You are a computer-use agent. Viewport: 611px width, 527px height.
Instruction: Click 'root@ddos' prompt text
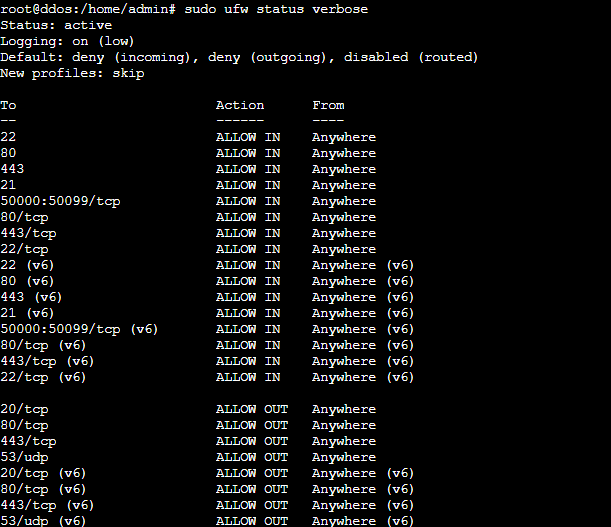pos(36,9)
